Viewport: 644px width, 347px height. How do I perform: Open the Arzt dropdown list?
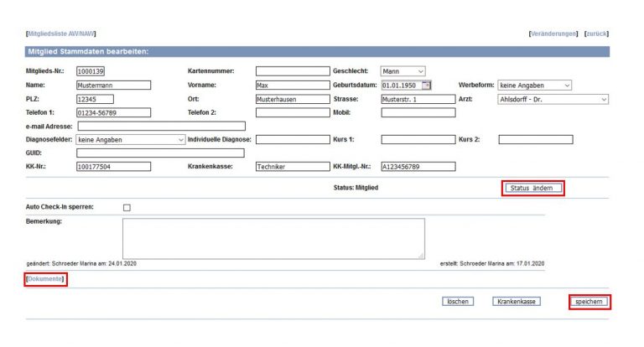[x=553, y=99]
